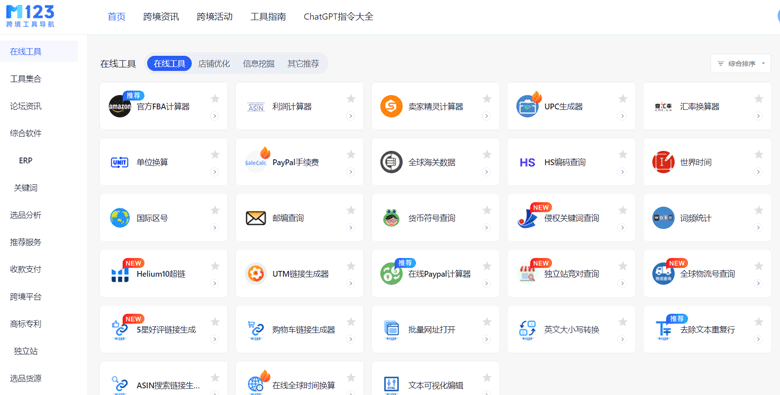
Task: Open the 词频统计 icon
Action: point(663,218)
